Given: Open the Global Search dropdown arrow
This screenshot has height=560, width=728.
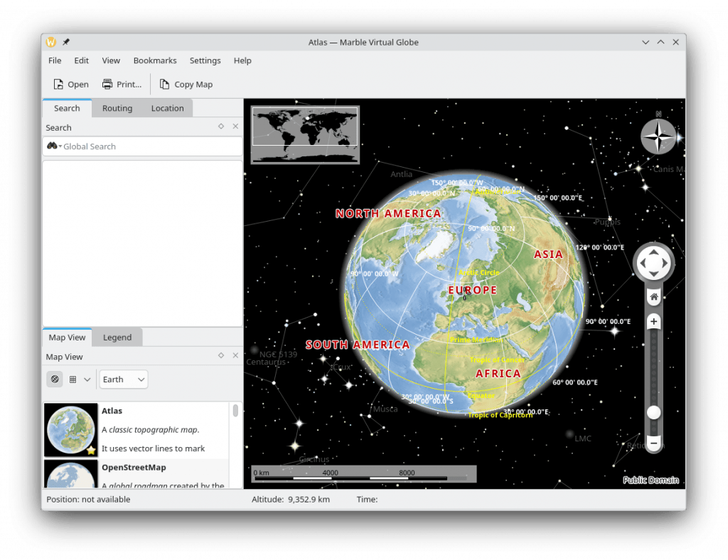Looking at the screenshot, I should point(60,146).
